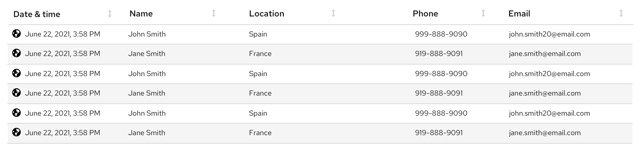Click the globe icon in the third row
Viewport: 644px width, 154px height.
click(16, 73)
